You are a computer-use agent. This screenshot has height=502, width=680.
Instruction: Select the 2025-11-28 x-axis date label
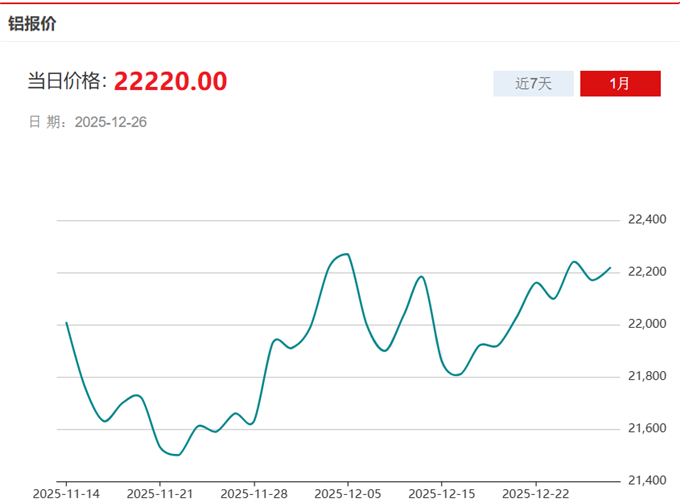(254, 493)
